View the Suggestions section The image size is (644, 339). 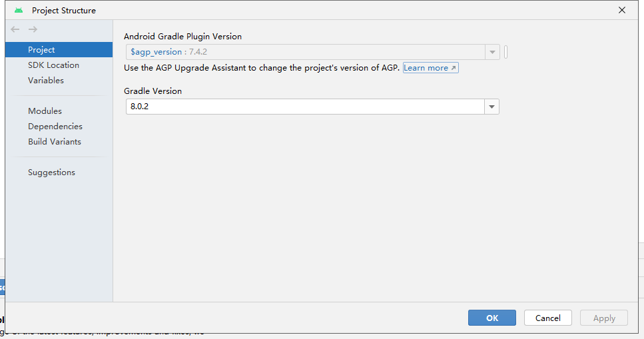51,172
